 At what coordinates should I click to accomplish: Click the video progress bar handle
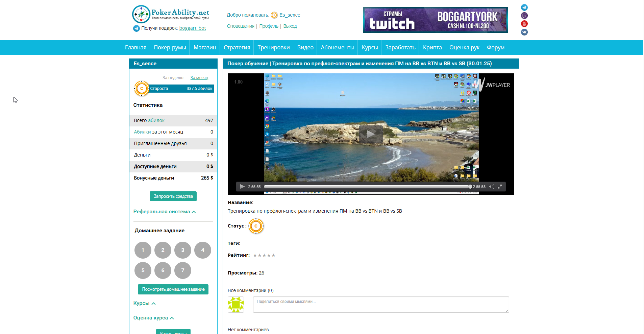(470, 187)
